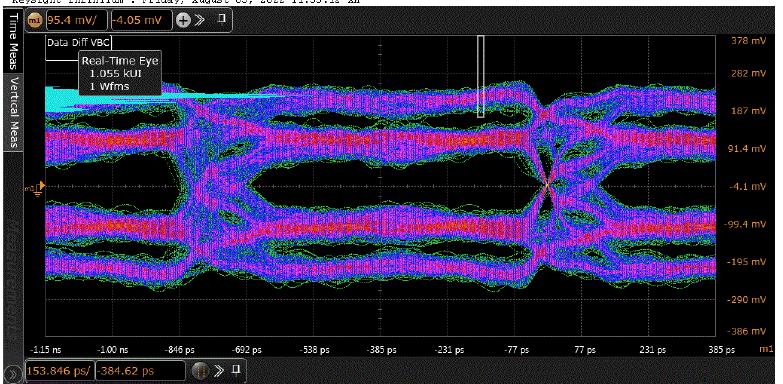
Task: Edit the -384.62 ps horizontal position field
Action: [x=140, y=371]
